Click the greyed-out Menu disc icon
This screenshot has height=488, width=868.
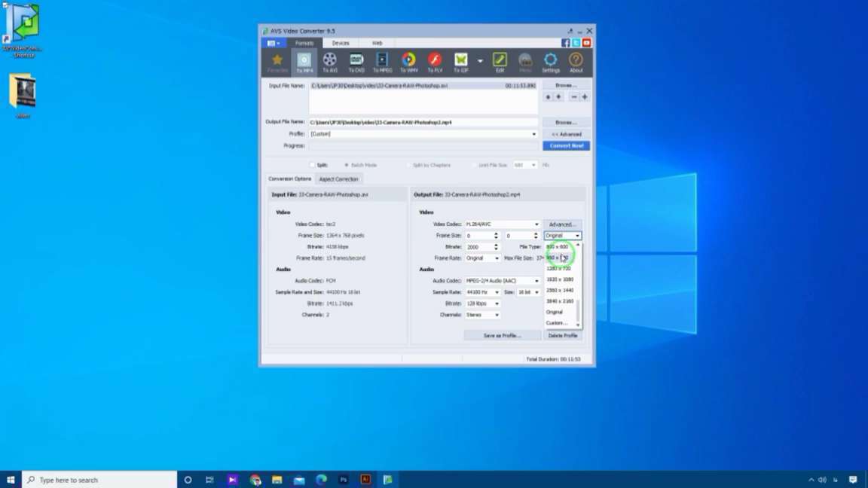point(524,63)
